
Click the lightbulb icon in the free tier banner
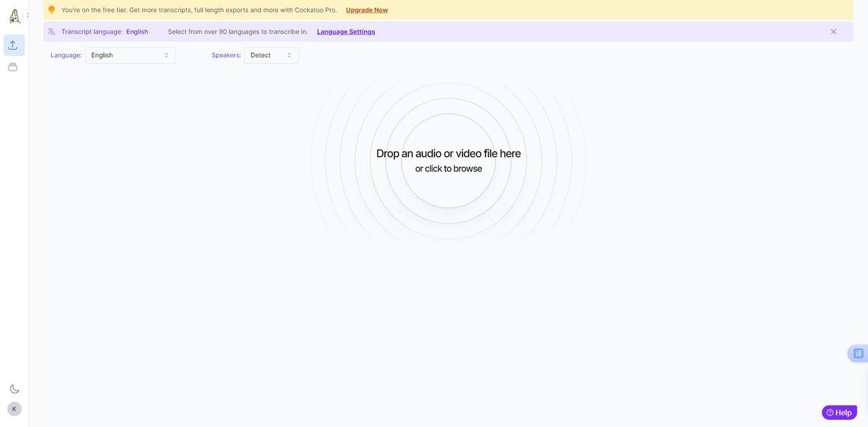52,10
